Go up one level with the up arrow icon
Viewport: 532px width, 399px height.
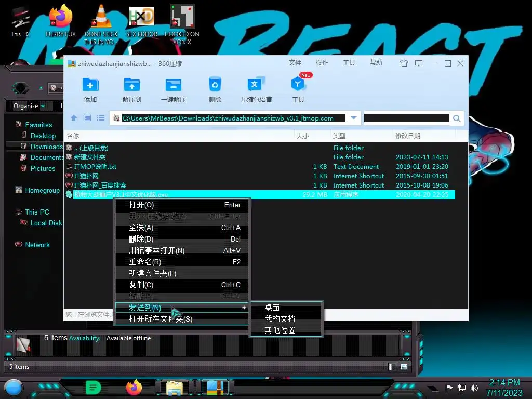click(74, 118)
